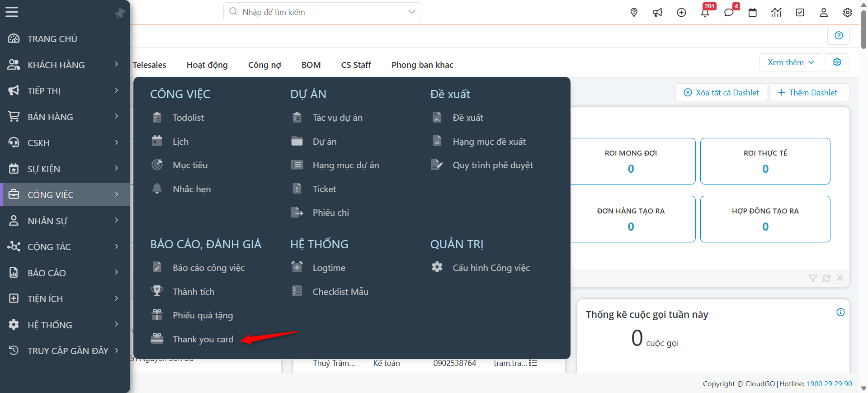
Task: Open chat messages icon with 4 badge
Action: [729, 12]
